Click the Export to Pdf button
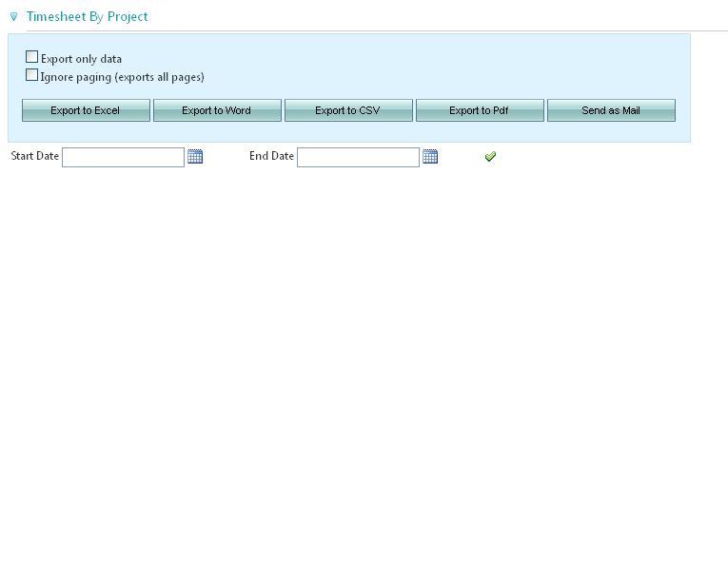This screenshot has height=561, width=728. point(480,110)
